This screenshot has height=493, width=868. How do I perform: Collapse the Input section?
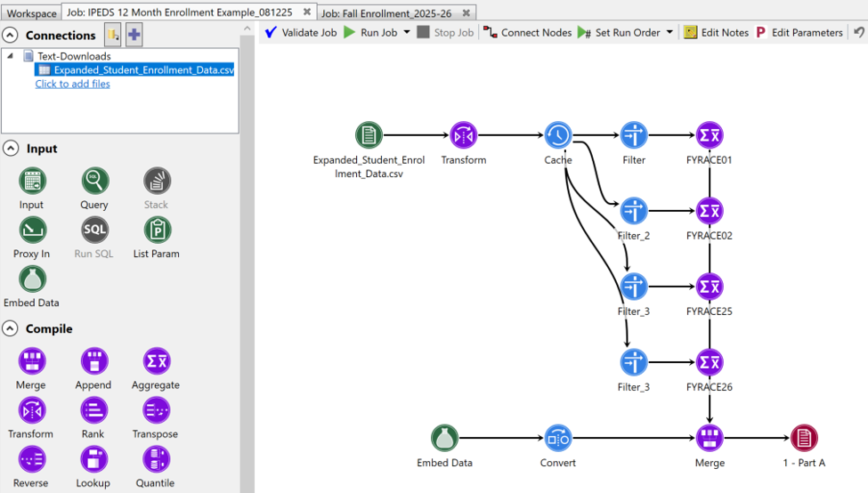click(11, 149)
